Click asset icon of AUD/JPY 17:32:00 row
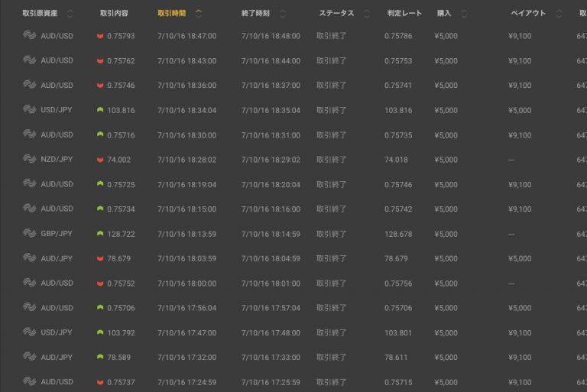587x392 pixels. pos(30,356)
